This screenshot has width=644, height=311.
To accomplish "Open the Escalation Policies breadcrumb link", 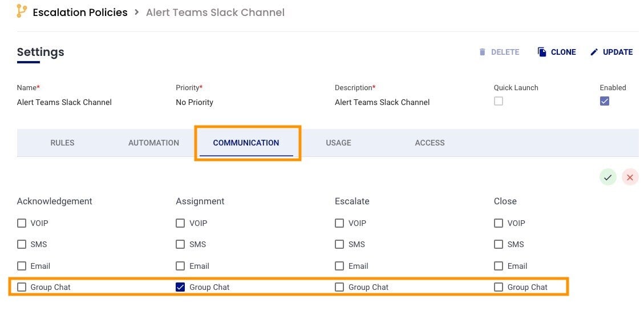I will point(80,12).
